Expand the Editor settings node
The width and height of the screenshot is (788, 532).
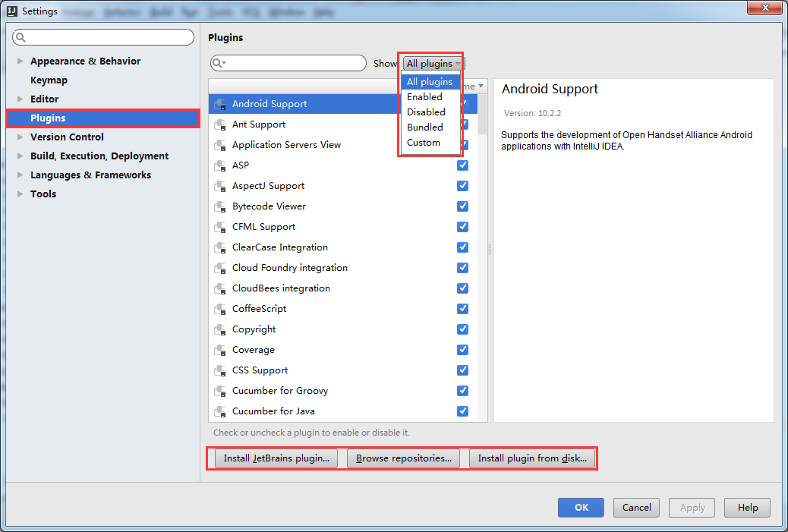(x=20, y=99)
